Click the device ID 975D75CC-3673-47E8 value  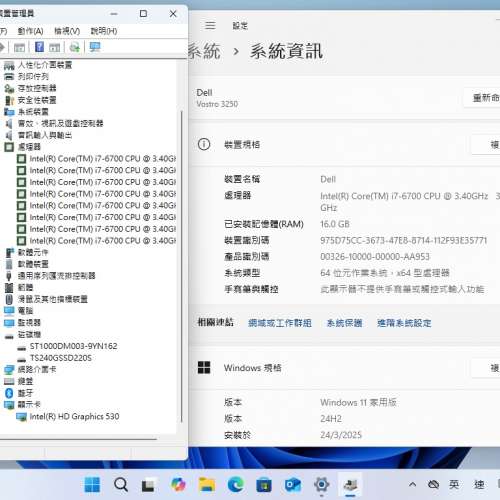click(x=404, y=240)
